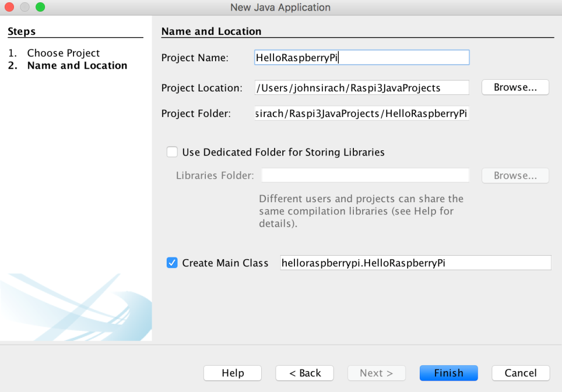Image resolution: width=562 pixels, height=392 pixels.
Task: Close the window with the red button
Action: tap(9, 7)
